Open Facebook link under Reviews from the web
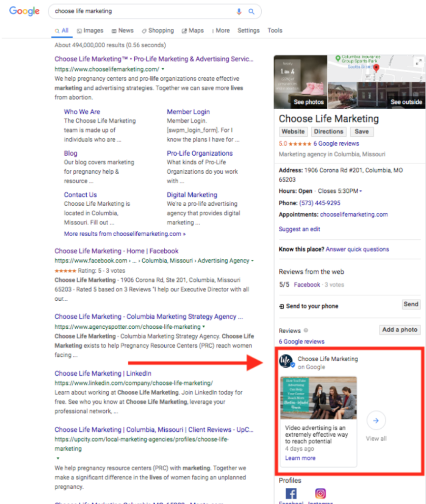This screenshot has height=504, width=426. 307,284
